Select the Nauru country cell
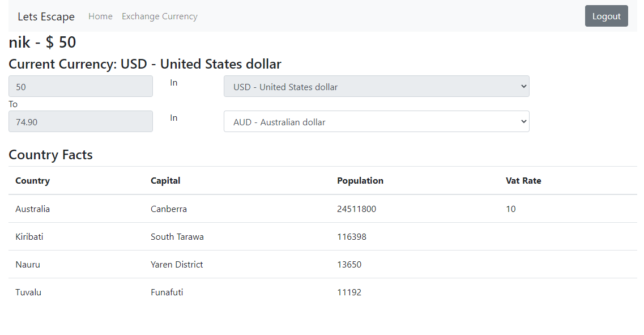 (x=28, y=264)
